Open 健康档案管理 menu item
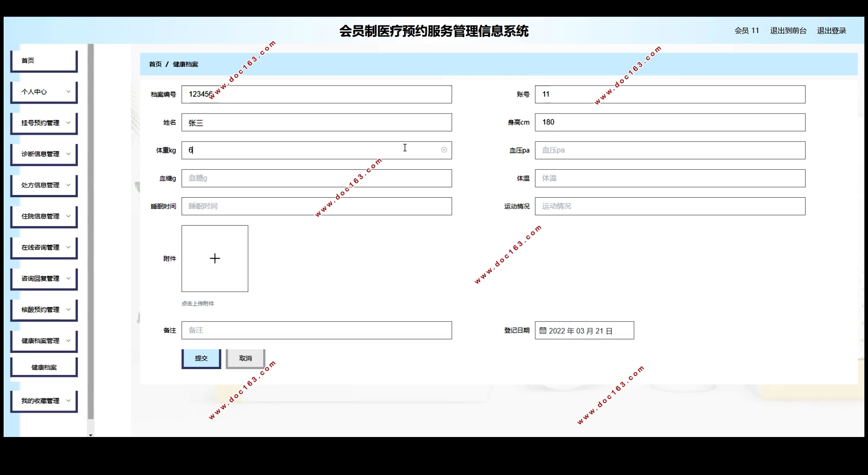868x475 pixels. [x=44, y=341]
